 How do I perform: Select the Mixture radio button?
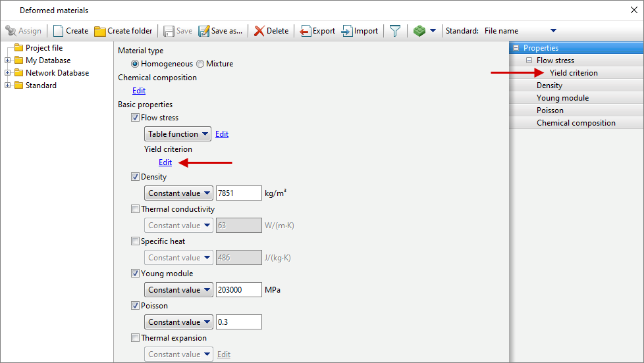pyautogui.click(x=200, y=64)
